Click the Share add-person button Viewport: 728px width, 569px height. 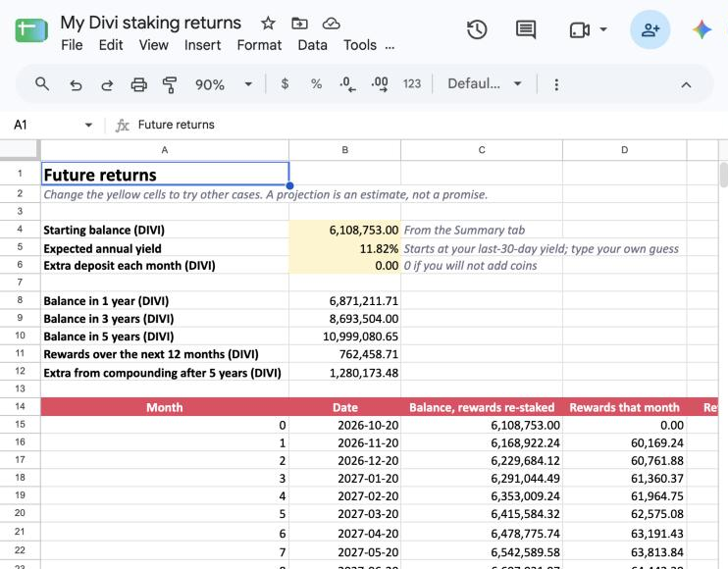pos(650,30)
